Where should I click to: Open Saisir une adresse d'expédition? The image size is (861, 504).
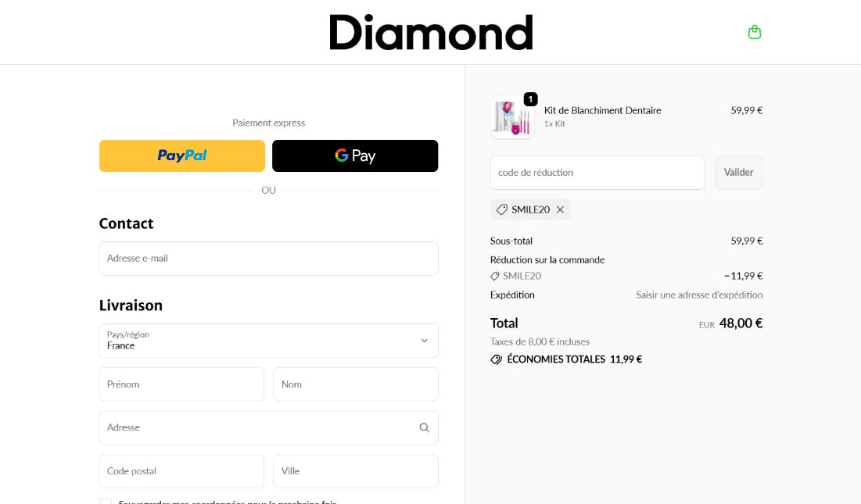698,295
